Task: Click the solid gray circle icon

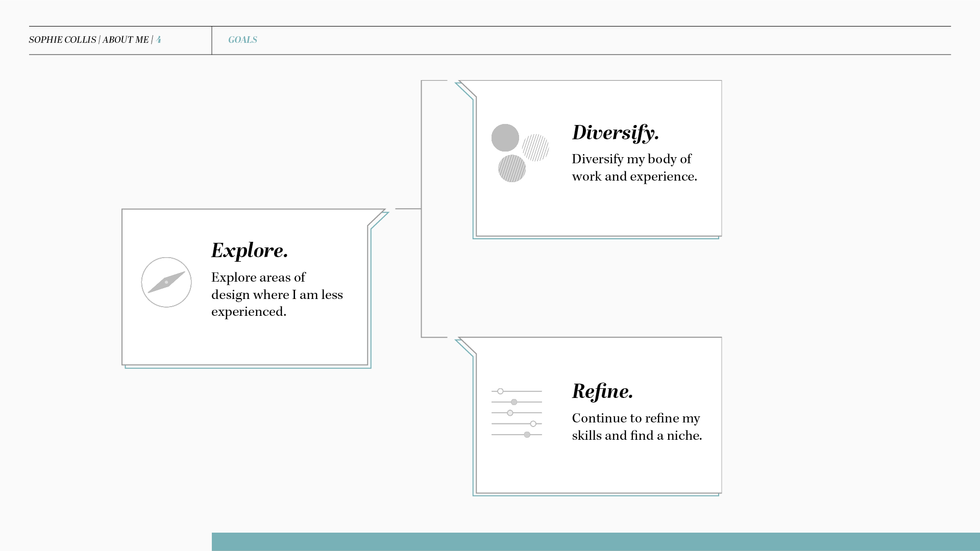Action: (505, 138)
